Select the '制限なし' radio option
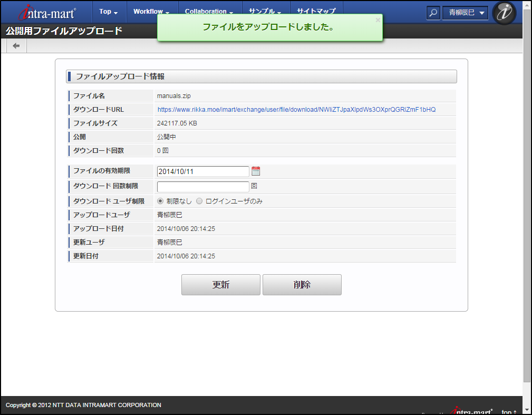The width and height of the screenshot is (532, 415). click(x=161, y=201)
